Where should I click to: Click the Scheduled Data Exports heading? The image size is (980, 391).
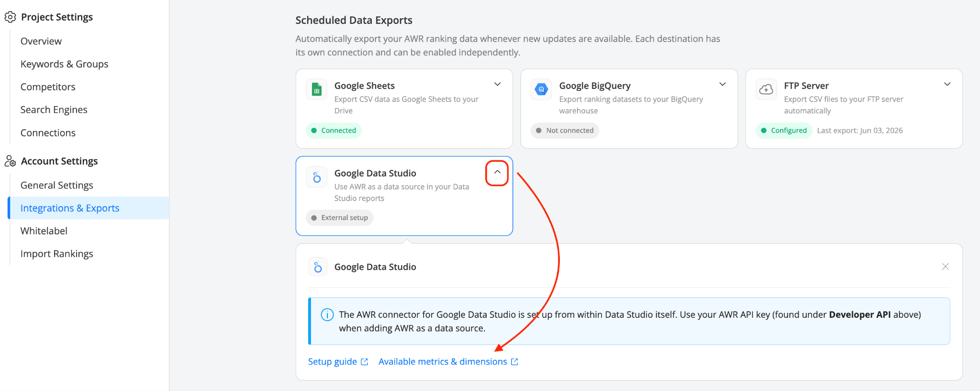click(354, 20)
